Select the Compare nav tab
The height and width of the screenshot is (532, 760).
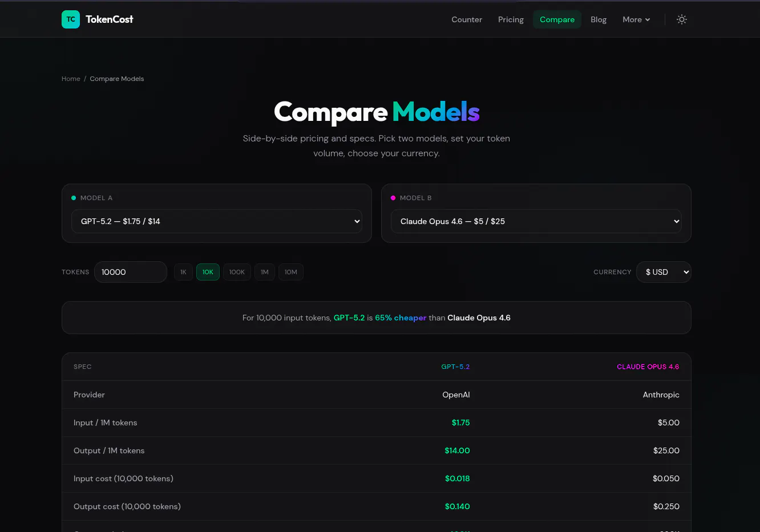pyautogui.click(x=557, y=19)
